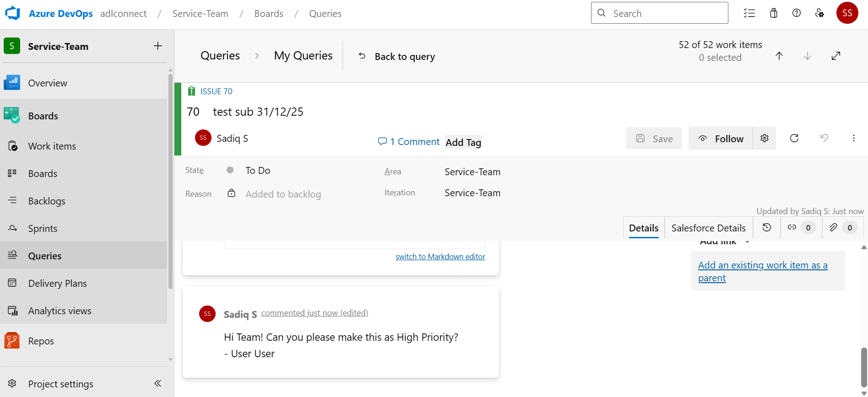Screen dimensions: 868x397
Task: Click Back to query button
Action: click(396, 56)
